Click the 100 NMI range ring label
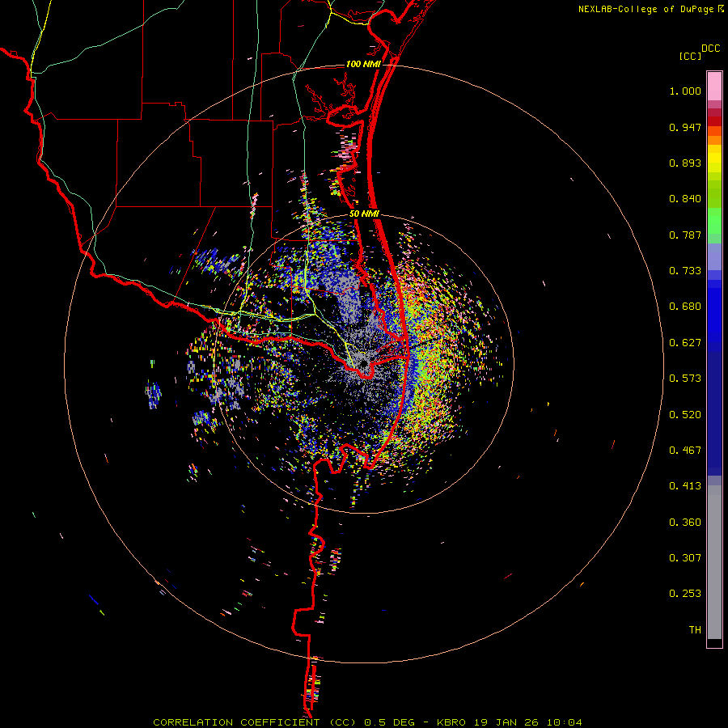 point(362,64)
